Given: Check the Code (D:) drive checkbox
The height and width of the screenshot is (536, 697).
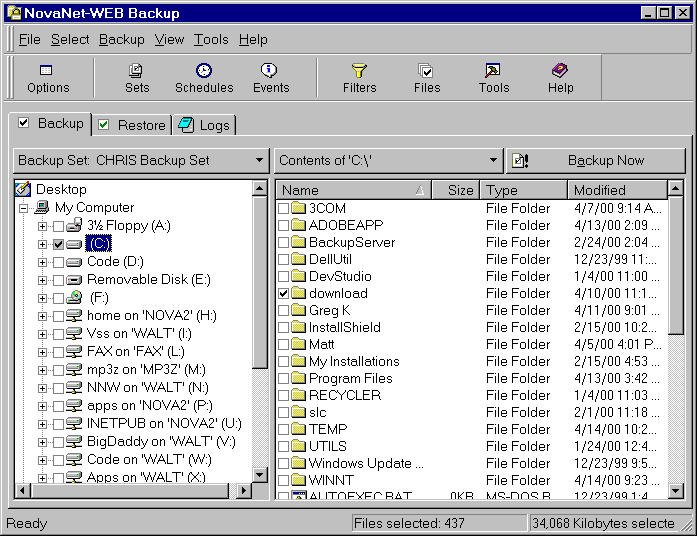Looking at the screenshot, I should [58, 262].
